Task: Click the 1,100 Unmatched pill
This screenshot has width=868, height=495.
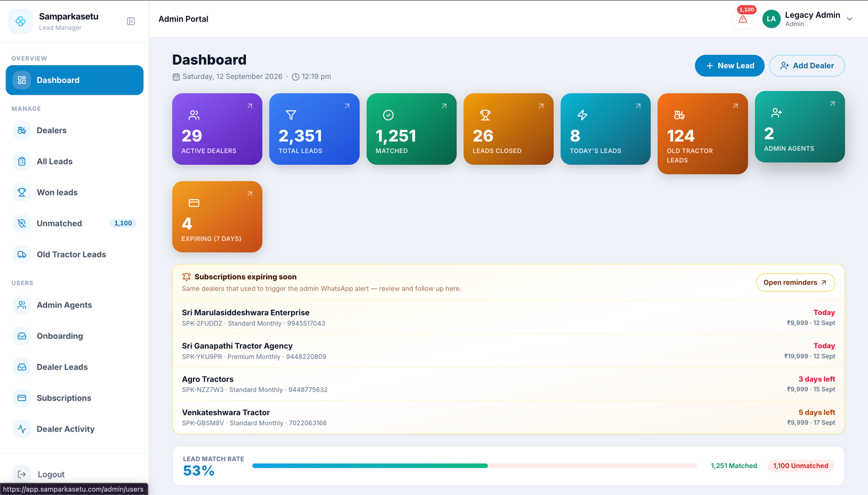Action: click(801, 466)
